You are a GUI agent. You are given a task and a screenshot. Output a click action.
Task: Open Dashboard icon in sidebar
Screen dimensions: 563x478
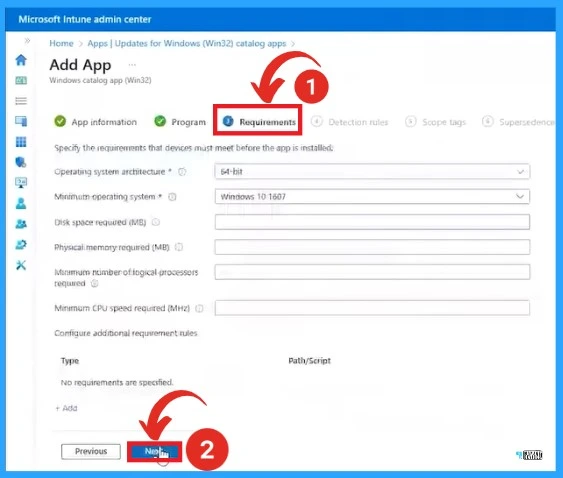(x=21, y=80)
